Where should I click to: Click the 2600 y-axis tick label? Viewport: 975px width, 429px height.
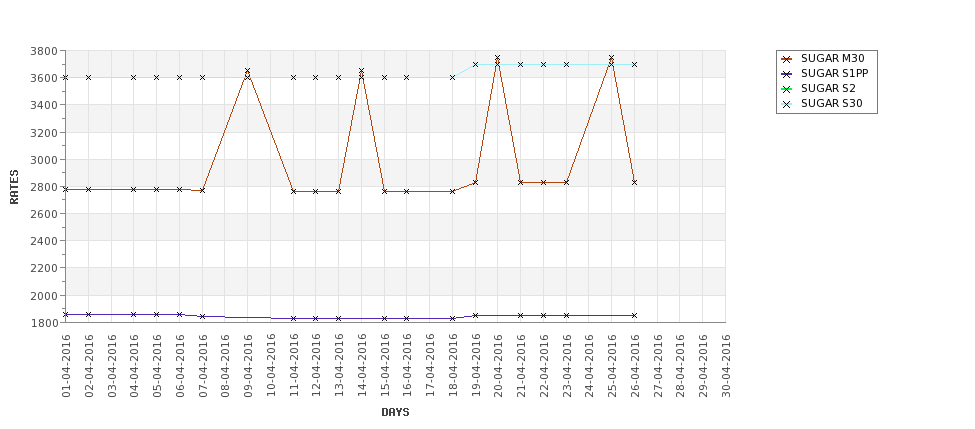click(44, 214)
